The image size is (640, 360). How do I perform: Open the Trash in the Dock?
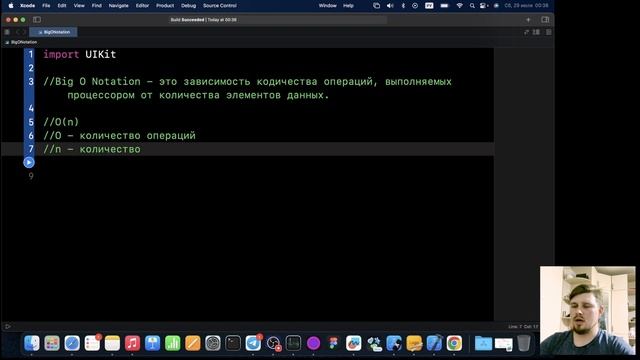coord(524,343)
